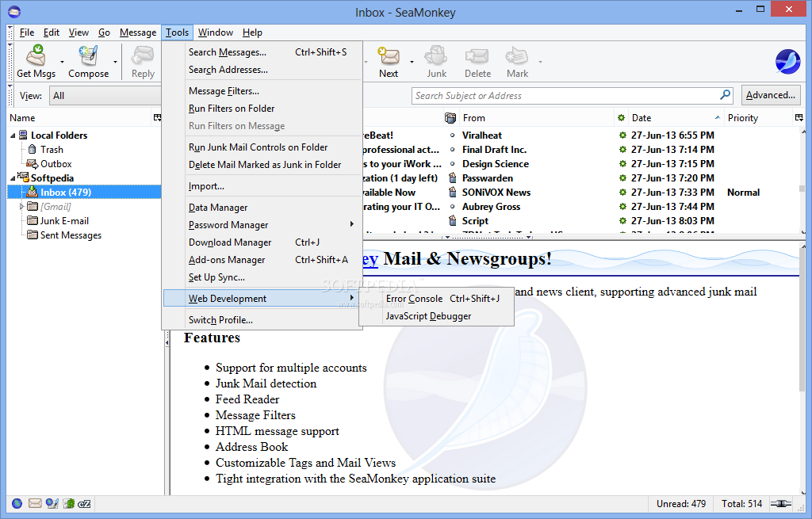Screen dimensions: 812x519
Task: Mark message as Junk icon
Action: 437,55
